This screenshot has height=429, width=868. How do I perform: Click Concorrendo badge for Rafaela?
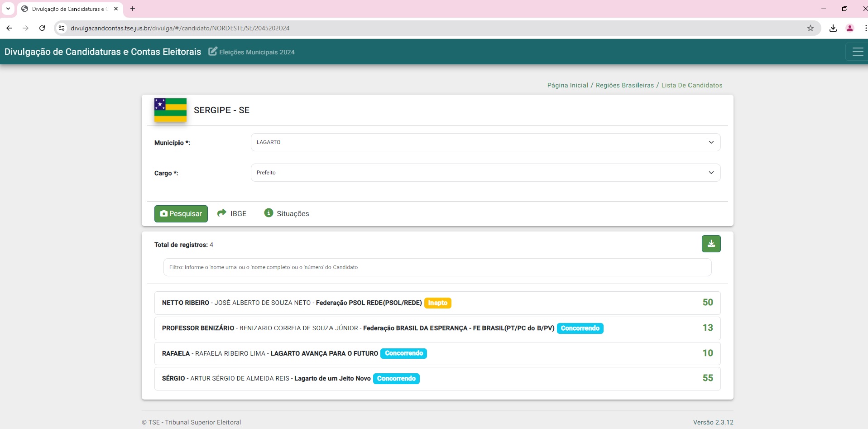tap(404, 353)
